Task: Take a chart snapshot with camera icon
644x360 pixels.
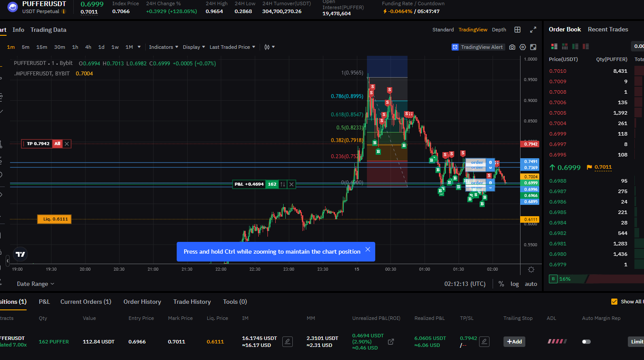Action: tap(512, 47)
